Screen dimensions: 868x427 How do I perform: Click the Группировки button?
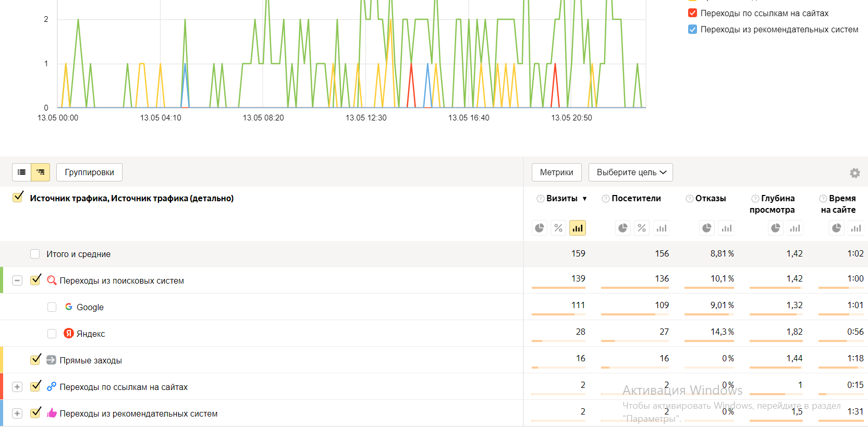pos(89,173)
